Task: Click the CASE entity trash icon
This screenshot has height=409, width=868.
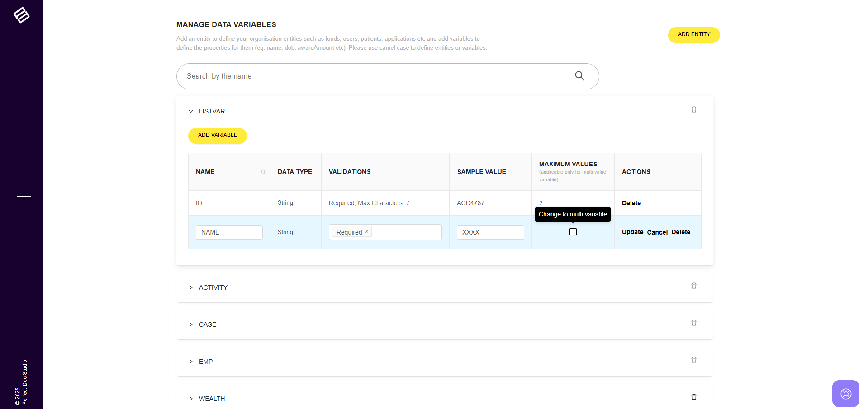Action: pyautogui.click(x=693, y=323)
